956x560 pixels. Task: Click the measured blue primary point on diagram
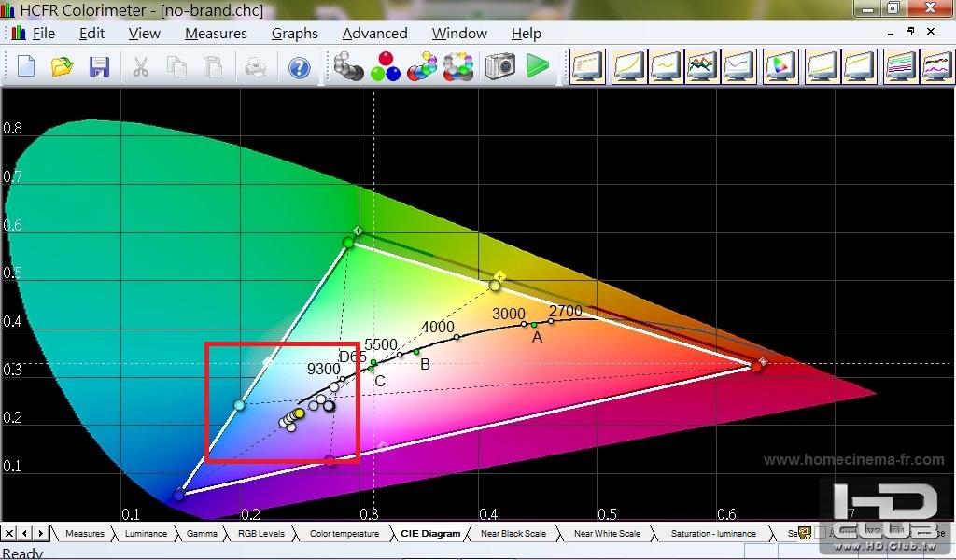click(178, 495)
